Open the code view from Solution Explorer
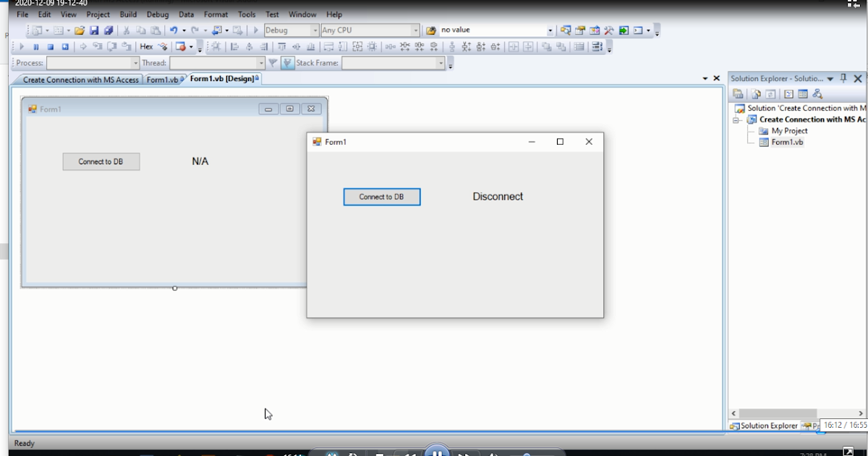 click(789, 93)
